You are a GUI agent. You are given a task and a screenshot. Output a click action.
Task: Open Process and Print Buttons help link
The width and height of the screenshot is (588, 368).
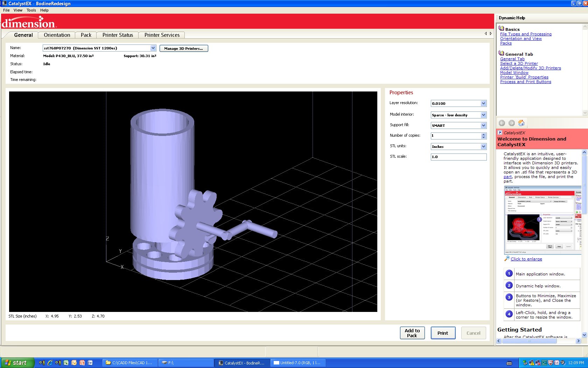click(526, 82)
